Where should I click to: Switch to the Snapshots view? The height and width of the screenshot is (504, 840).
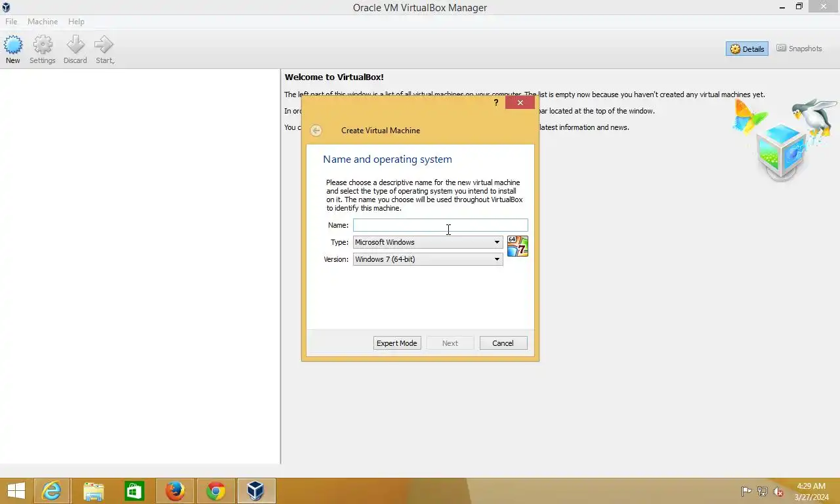click(x=799, y=49)
